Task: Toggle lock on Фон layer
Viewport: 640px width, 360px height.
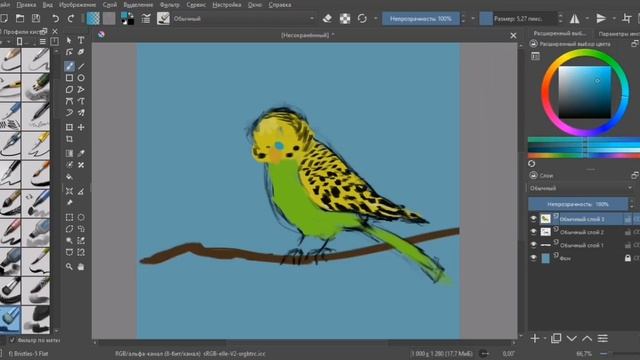Action: (628, 258)
